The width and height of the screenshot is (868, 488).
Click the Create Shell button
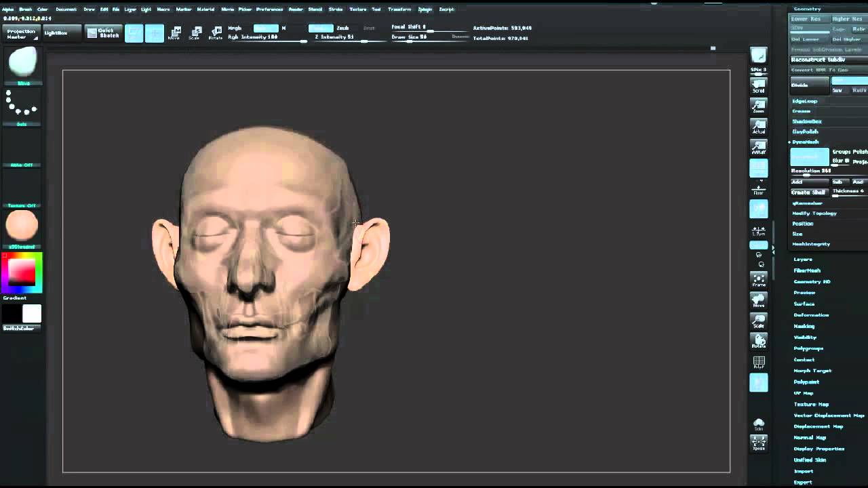click(x=810, y=192)
